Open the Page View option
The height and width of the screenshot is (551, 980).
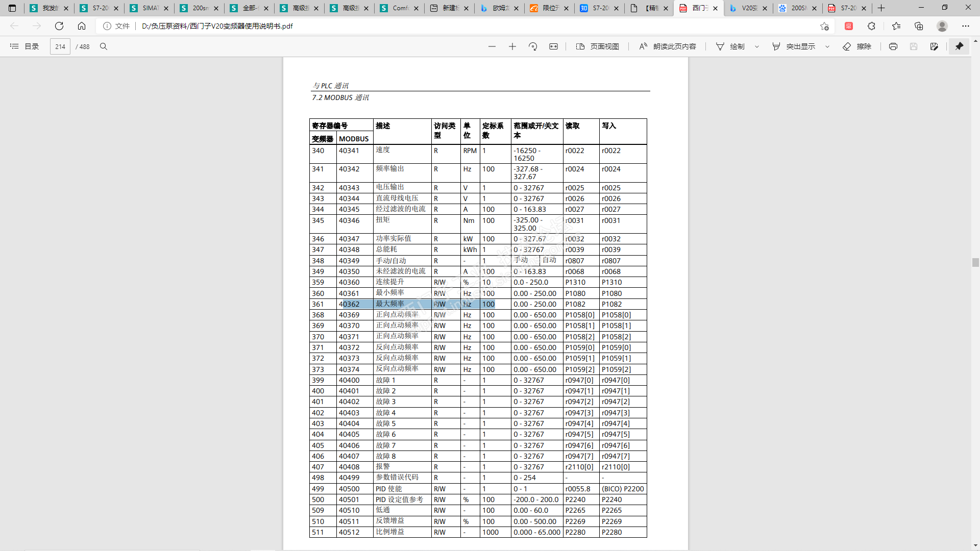[598, 46]
